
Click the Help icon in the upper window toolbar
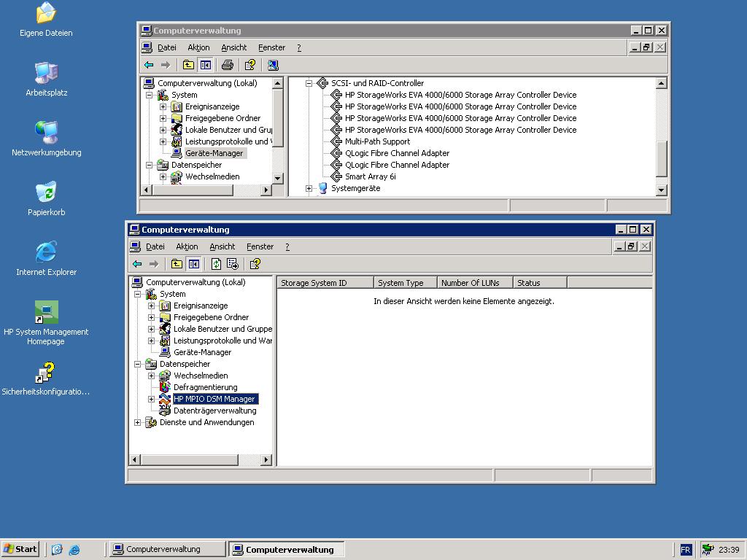[x=250, y=65]
